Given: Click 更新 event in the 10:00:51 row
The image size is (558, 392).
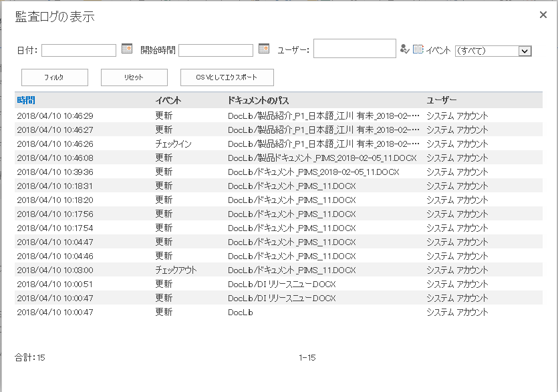Looking at the screenshot, I should pyautogui.click(x=164, y=284).
